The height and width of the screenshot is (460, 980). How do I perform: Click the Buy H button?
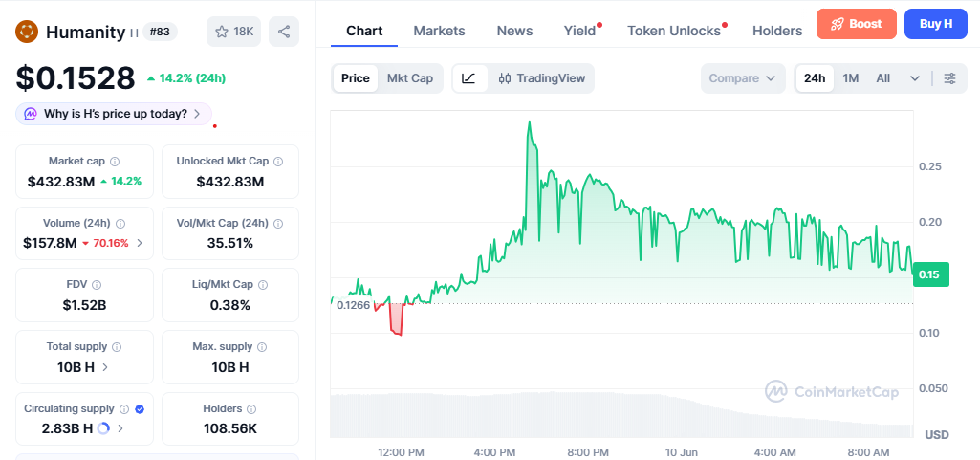[x=936, y=24]
